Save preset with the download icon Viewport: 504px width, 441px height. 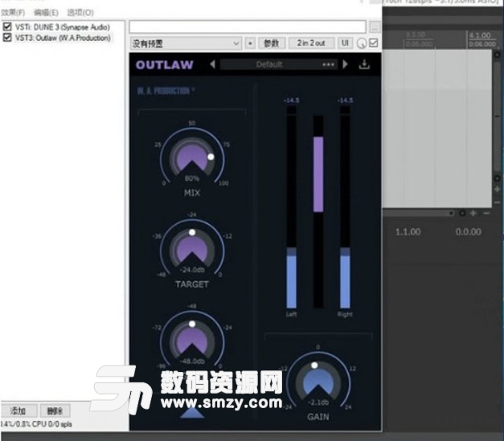pyautogui.click(x=364, y=64)
